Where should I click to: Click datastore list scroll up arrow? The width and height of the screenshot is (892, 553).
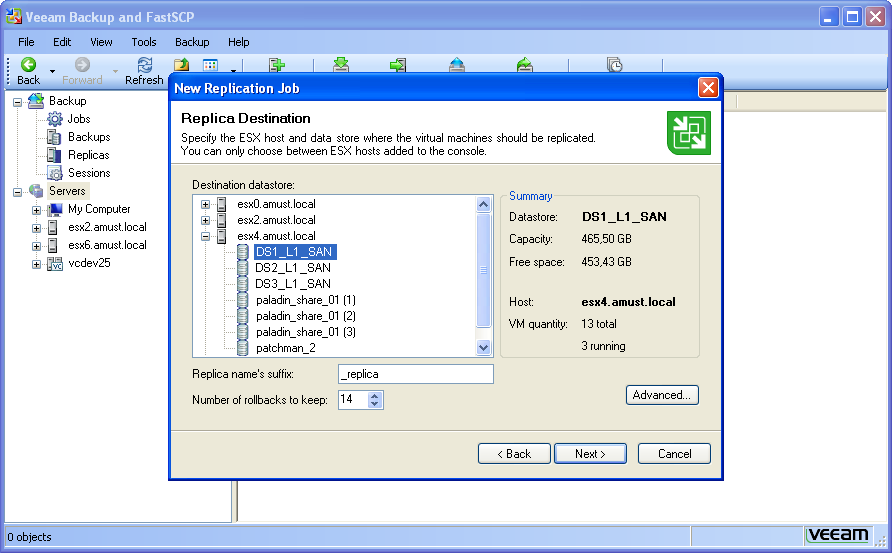click(484, 204)
